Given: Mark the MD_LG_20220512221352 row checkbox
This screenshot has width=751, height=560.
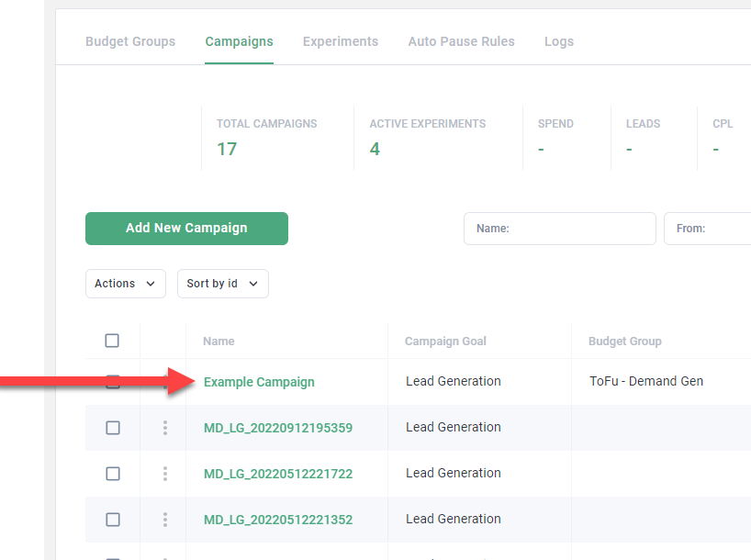Looking at the screenshot, I should tap(113, 520).
